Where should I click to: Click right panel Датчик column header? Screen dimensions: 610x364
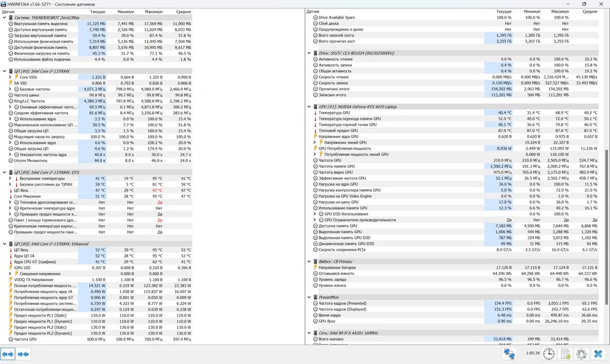[x=314, y=11]
